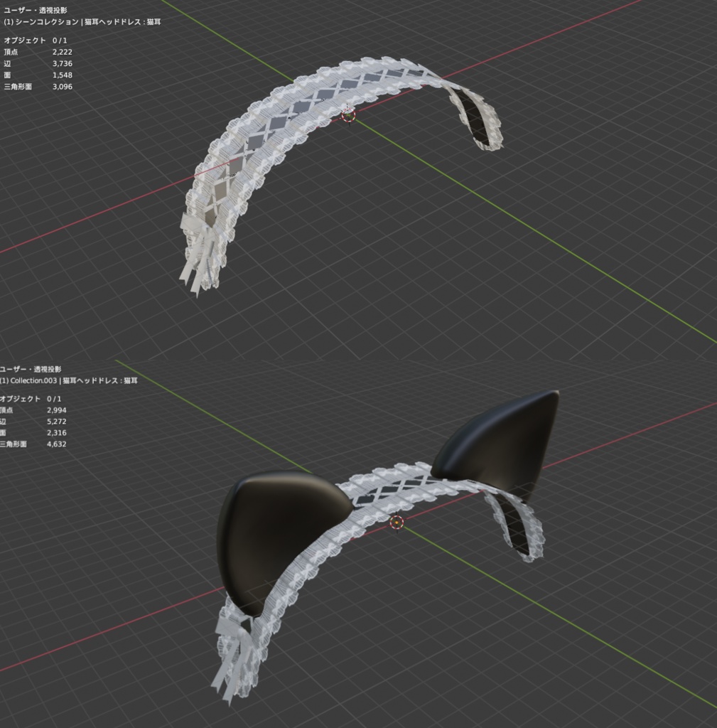Click 'ユーザー・透視投影' label in upper viewport

36,10
